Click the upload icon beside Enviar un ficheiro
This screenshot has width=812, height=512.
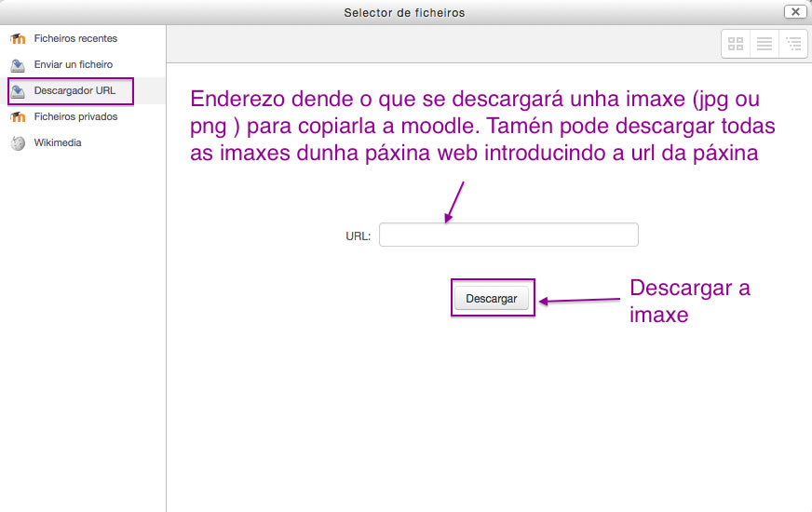[x=18, y=65]
